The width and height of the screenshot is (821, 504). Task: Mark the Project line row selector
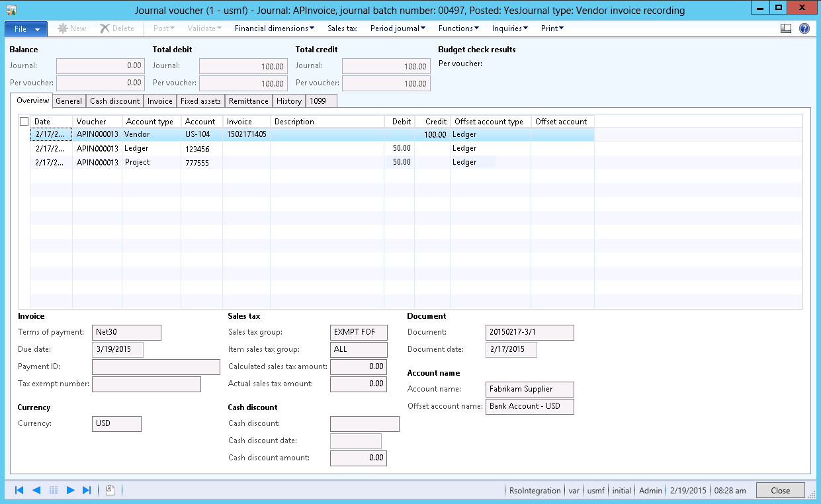click(24, 162)
